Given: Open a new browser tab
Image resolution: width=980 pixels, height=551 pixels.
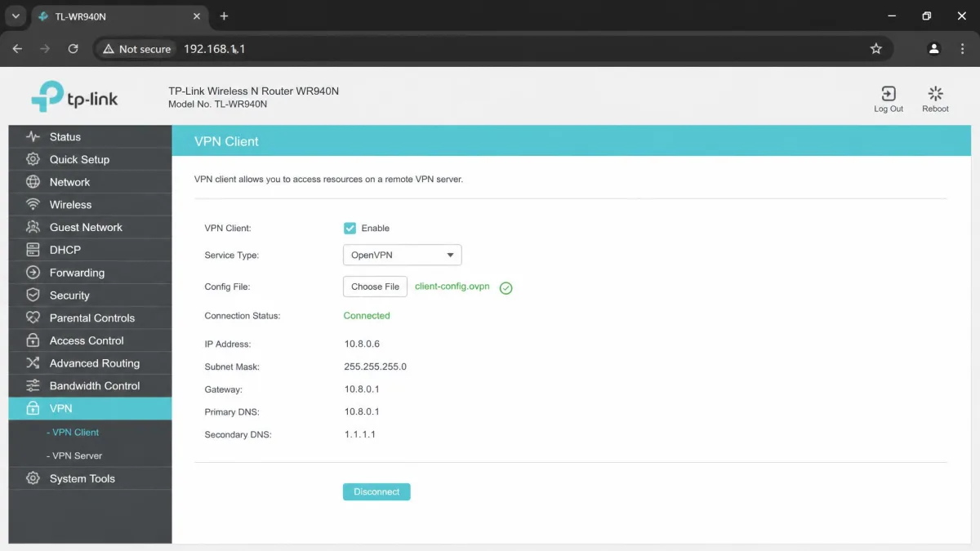Looking at the screenshot, I should [x=224, y=16].
